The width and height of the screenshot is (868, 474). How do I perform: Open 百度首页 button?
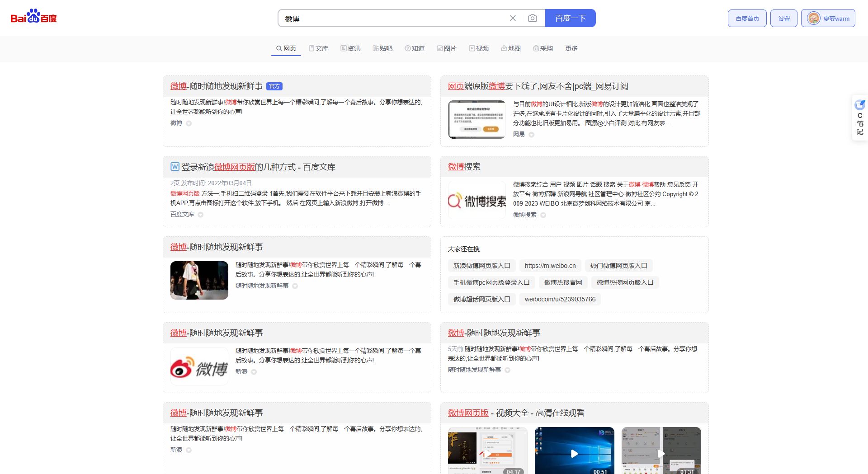(747, 19)
